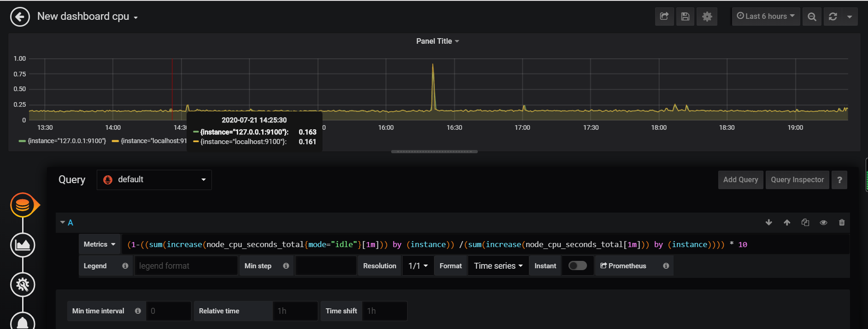The height and width of the screenshot is (329, 868).
Task: Duplicate query A
Action: (x=805, y=223)
